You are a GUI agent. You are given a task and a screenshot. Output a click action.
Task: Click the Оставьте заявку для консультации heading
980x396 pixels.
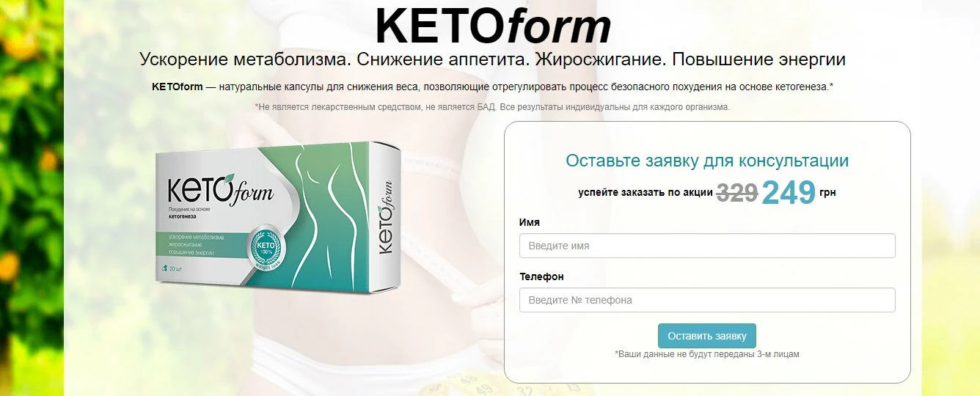(x=707, y=161)
